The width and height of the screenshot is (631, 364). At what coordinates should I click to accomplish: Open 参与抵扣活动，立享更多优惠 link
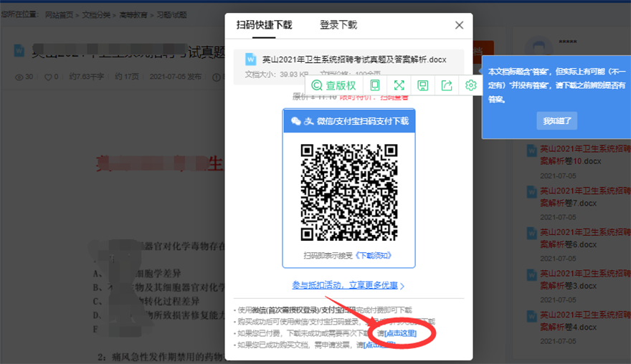[348, 285]
